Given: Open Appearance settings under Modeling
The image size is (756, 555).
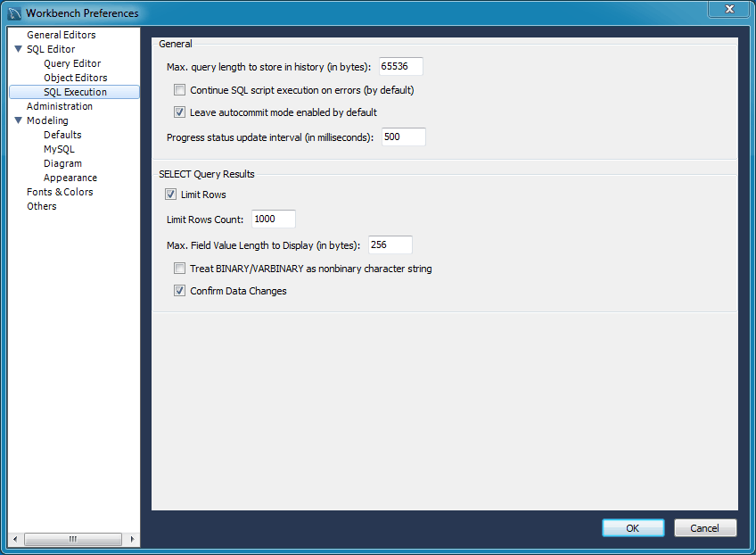Looking at the screenshot, I should (x=70, y=178).
